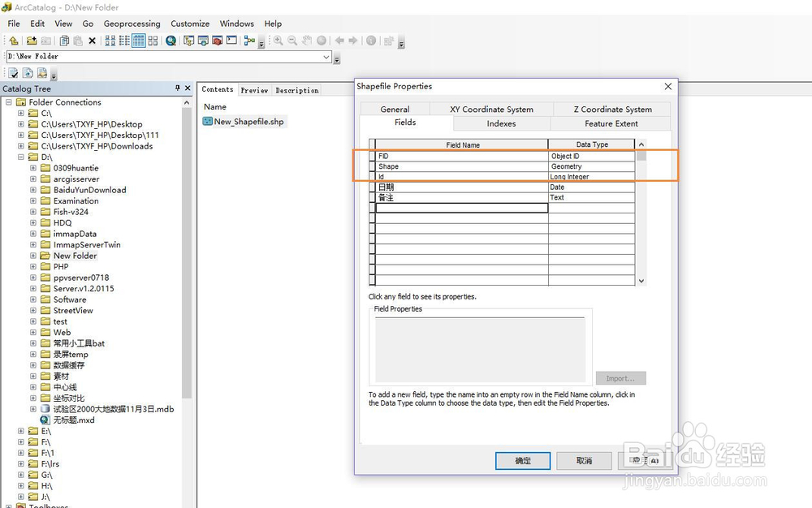This screenshot has width=812, height=508.
Task: Switch Contents to Large Icons view
Action: click(x=110, y=41)
